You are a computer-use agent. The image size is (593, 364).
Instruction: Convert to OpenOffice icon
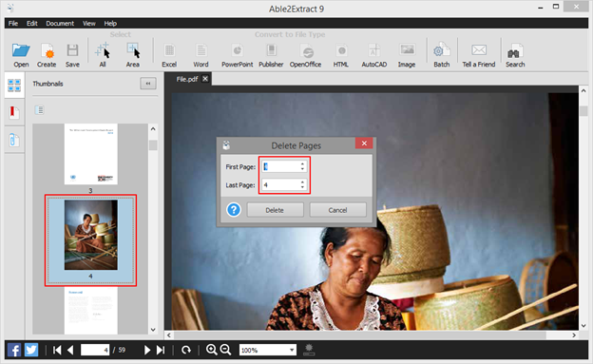(x=306, y=50)
